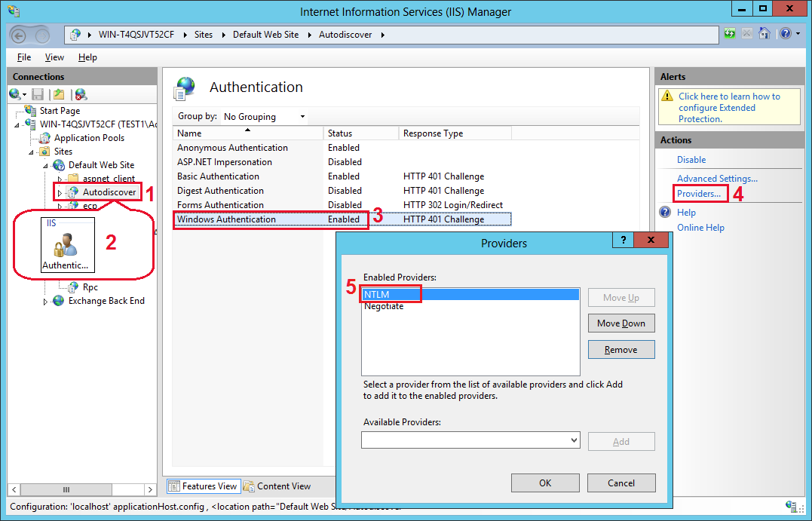Click Move Down button in Providers

click(621, 323)
